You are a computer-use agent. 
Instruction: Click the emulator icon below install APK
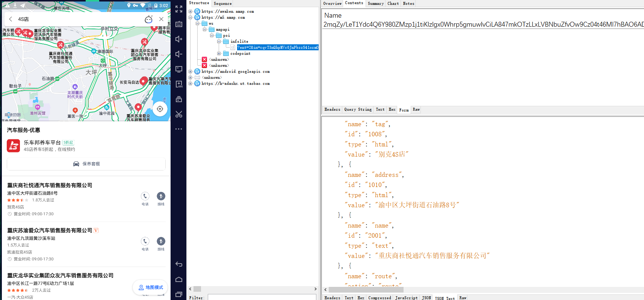[x=179, y=99]
